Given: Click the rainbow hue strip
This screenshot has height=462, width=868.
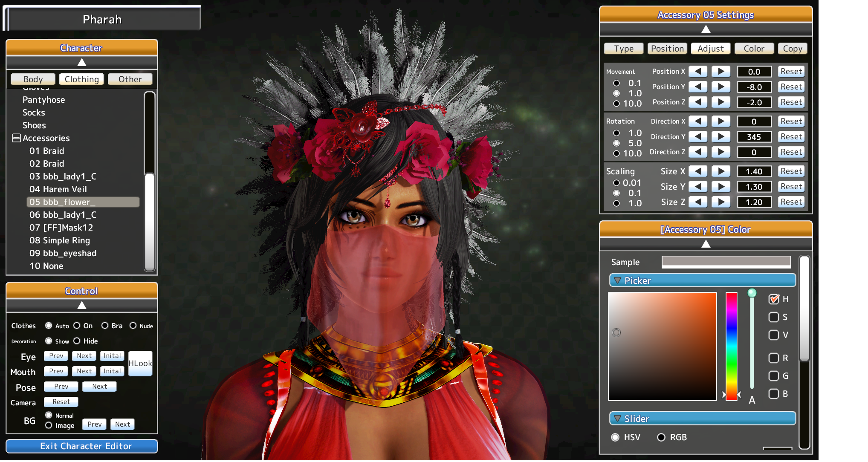Looking at the screenshot, I should (x=732, y=346).
